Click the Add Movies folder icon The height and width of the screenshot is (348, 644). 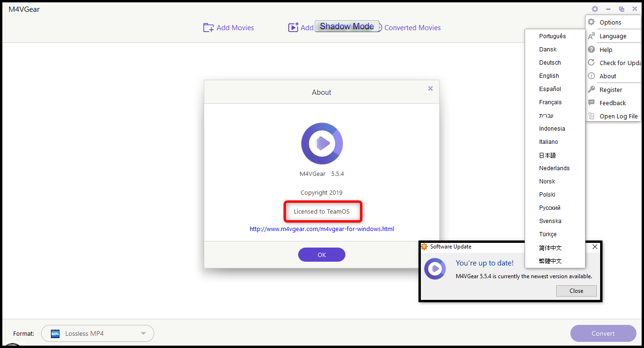pos(208,28)
